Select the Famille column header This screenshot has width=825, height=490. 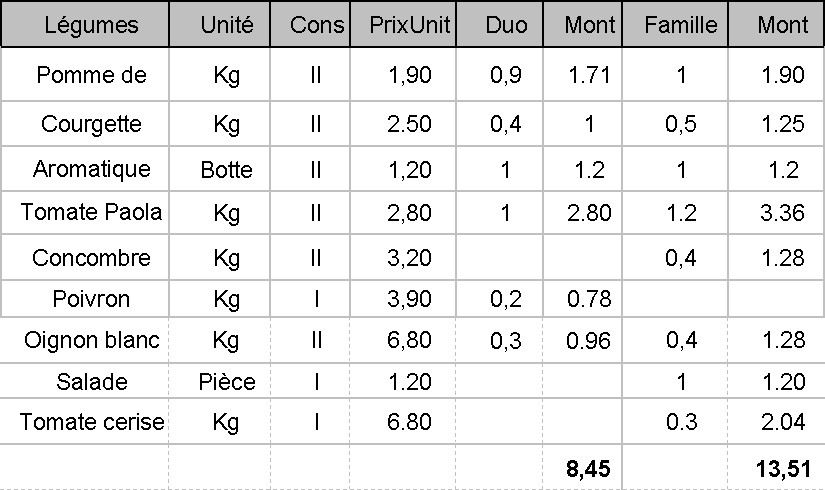point(681,25)
